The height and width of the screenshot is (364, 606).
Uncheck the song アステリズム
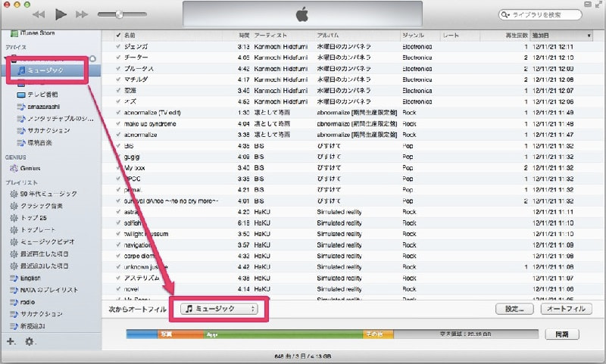118,278
